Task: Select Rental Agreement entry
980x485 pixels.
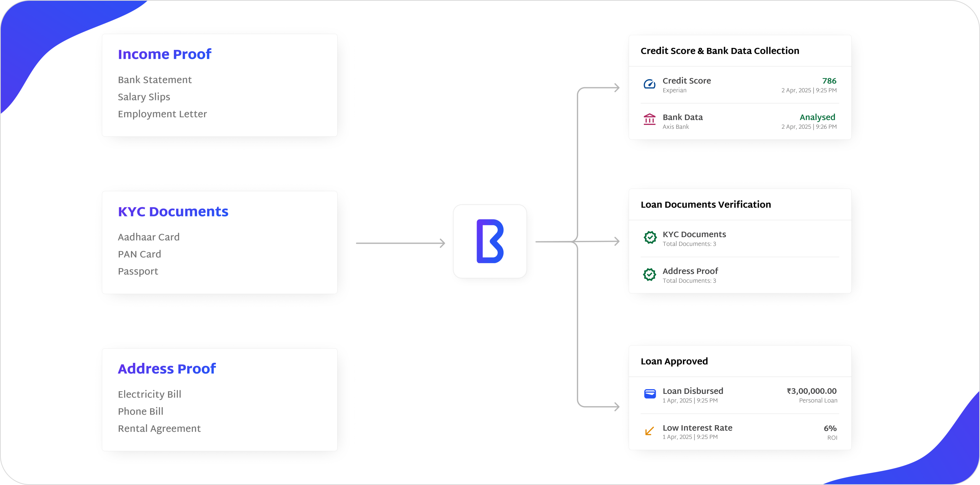Action: click(159, 428)
